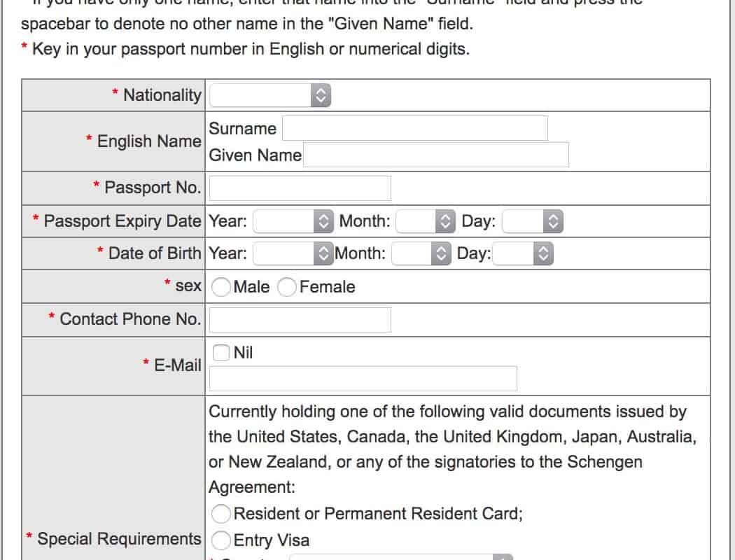Select Passport Expiry Date Day dropdown
735x560 pixels.
[533, 222]
